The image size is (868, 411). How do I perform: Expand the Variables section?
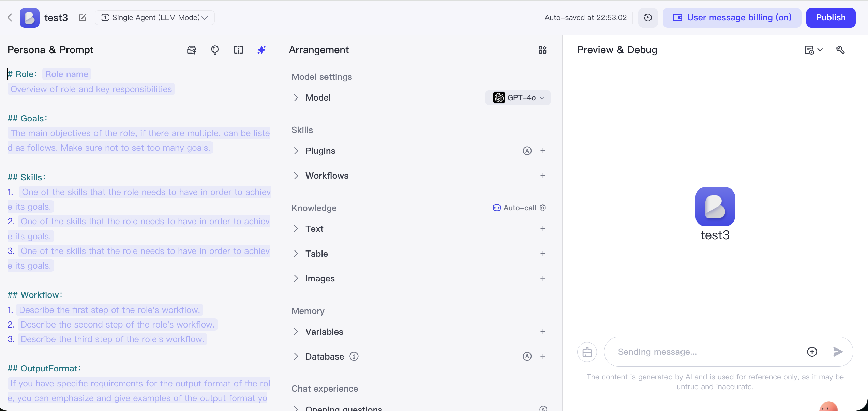pos(296,332)
